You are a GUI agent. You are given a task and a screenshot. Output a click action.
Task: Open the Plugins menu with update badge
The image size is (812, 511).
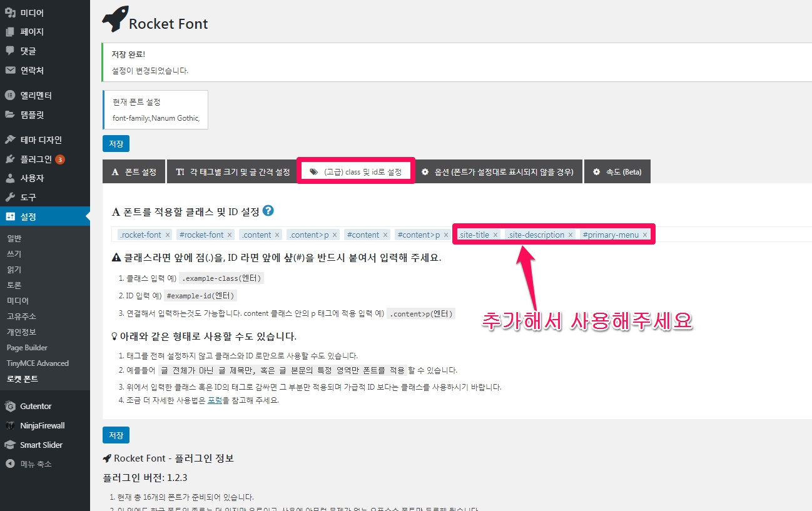click(36, 159)
